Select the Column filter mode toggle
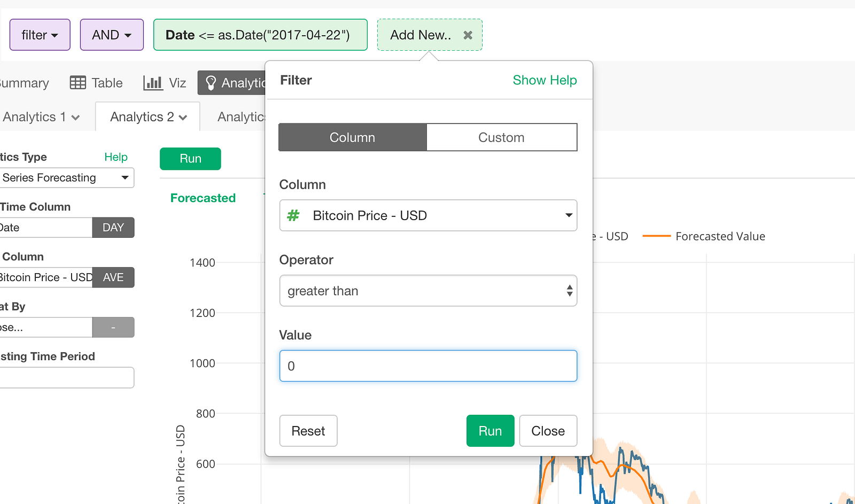 coord(353,137)
